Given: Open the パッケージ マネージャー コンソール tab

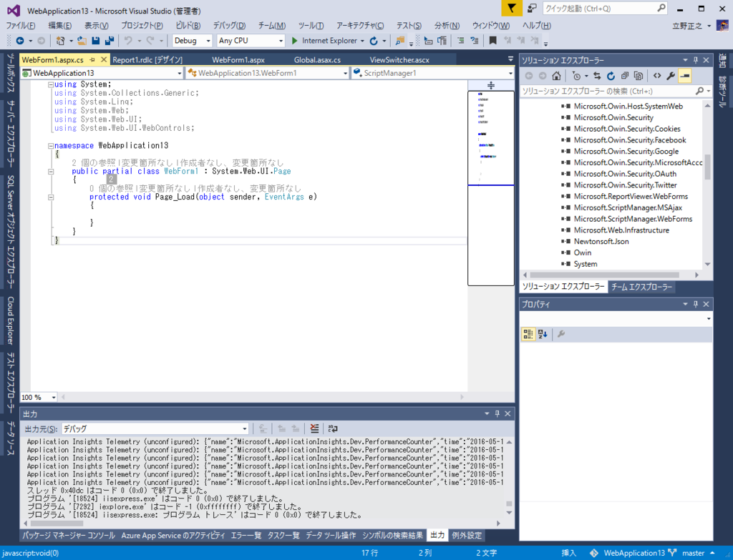Looking at the screenshot, I should pyautogui.click(x=69, y=535).
